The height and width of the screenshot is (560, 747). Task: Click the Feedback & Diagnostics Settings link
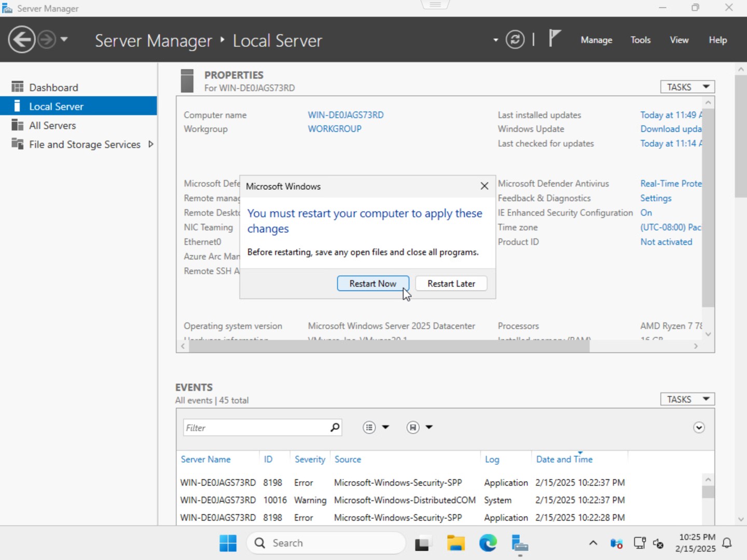(x=656, y=198)
